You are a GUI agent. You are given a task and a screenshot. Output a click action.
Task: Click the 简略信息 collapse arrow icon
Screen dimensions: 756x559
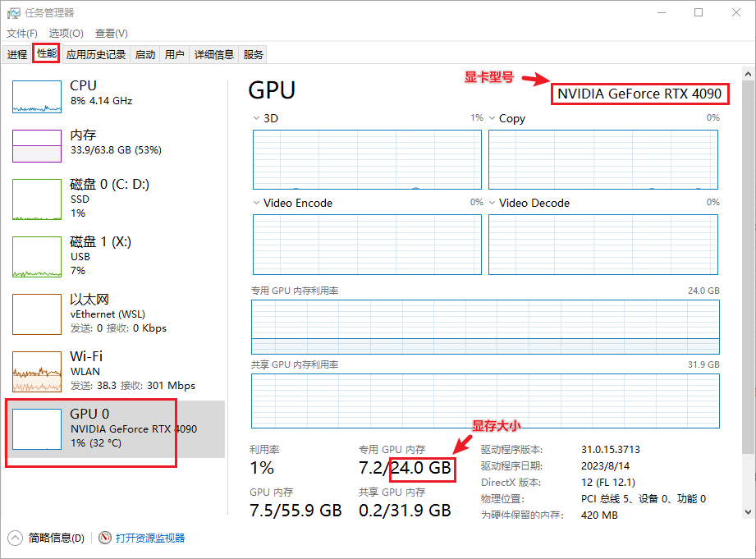(15, 538)
